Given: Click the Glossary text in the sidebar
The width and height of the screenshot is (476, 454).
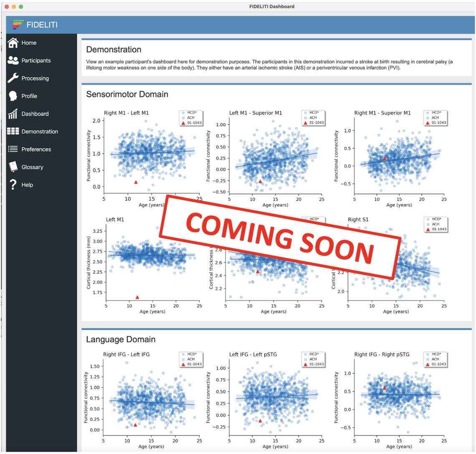Looking at the screenshot, I should coord(33,167).
